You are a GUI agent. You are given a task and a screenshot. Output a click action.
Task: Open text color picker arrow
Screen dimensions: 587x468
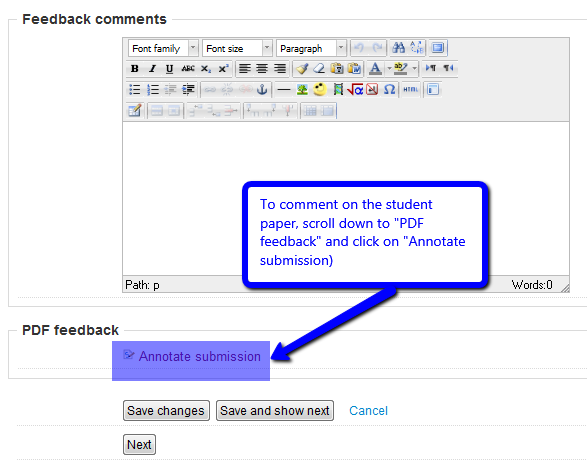point(389,69)
